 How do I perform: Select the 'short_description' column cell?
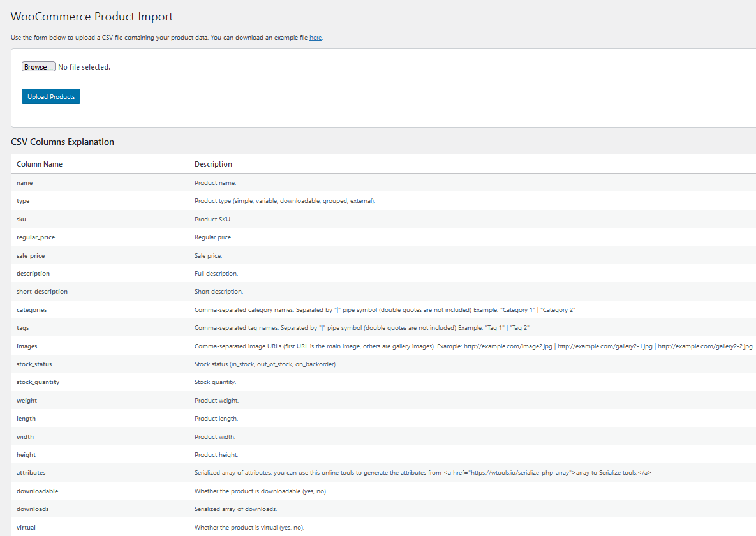(x=42, y=292)
